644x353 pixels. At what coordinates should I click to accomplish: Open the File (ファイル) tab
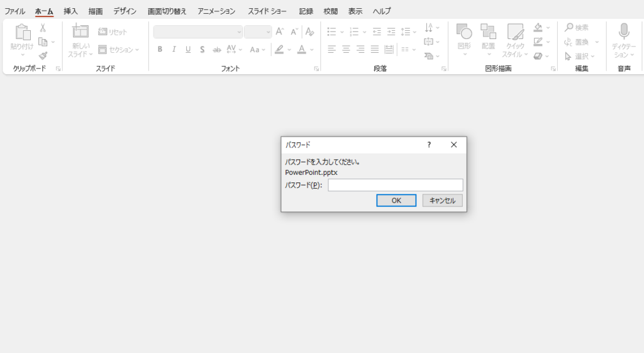pos(15,11)
